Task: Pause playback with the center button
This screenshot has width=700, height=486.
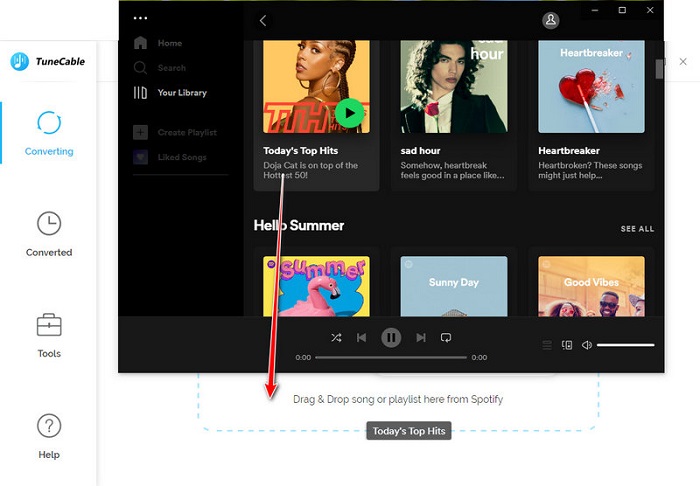Action: coord(391,337)
